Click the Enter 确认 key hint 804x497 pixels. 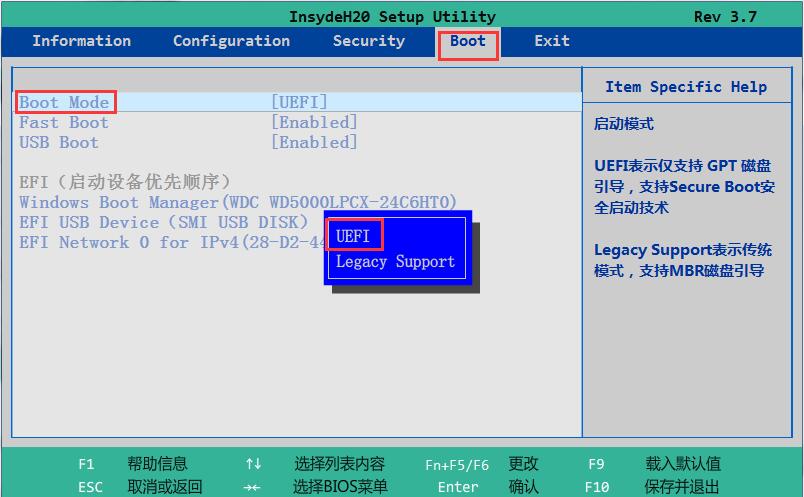click(x=488, y=486)
